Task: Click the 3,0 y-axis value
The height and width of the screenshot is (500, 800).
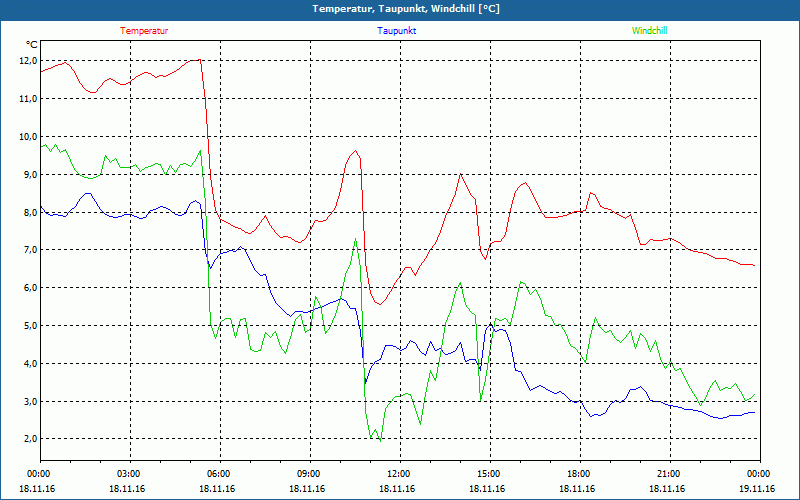Action: point(29,402)
